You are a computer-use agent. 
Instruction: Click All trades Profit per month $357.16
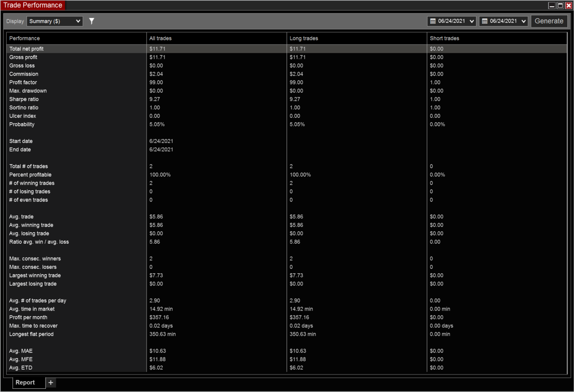click(159, 317)
